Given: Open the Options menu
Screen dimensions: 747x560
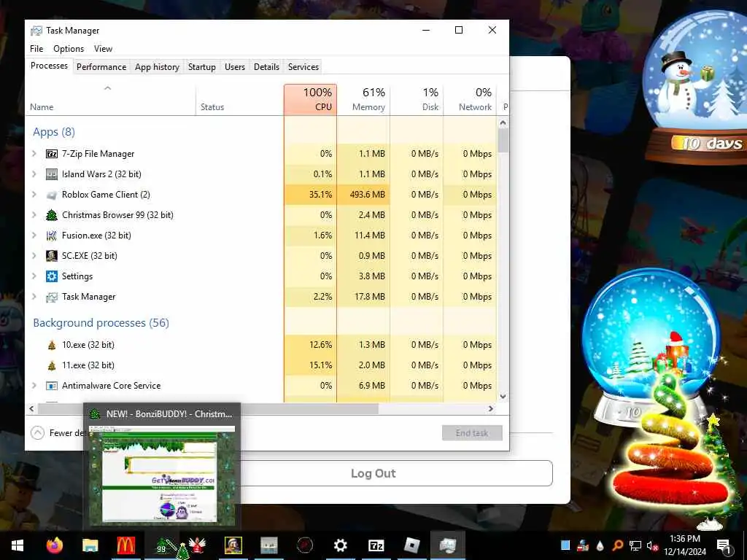Looking at the screenshot, I should (69, 49).
